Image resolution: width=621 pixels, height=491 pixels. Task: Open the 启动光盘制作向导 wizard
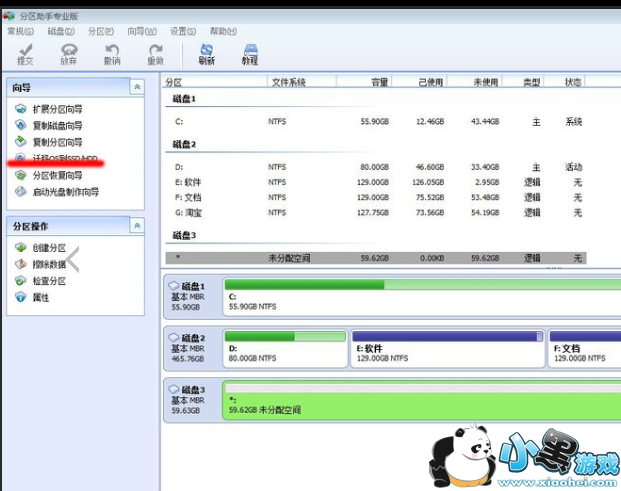tap(65, 192)
